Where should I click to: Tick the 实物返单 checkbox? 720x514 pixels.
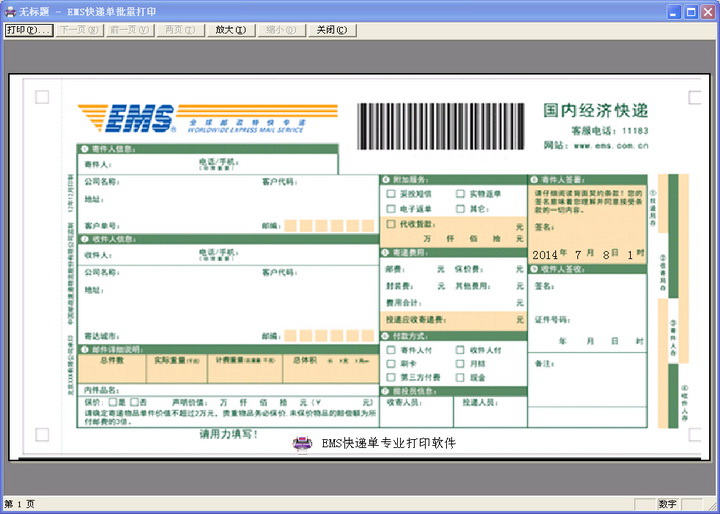click(460, 194)
